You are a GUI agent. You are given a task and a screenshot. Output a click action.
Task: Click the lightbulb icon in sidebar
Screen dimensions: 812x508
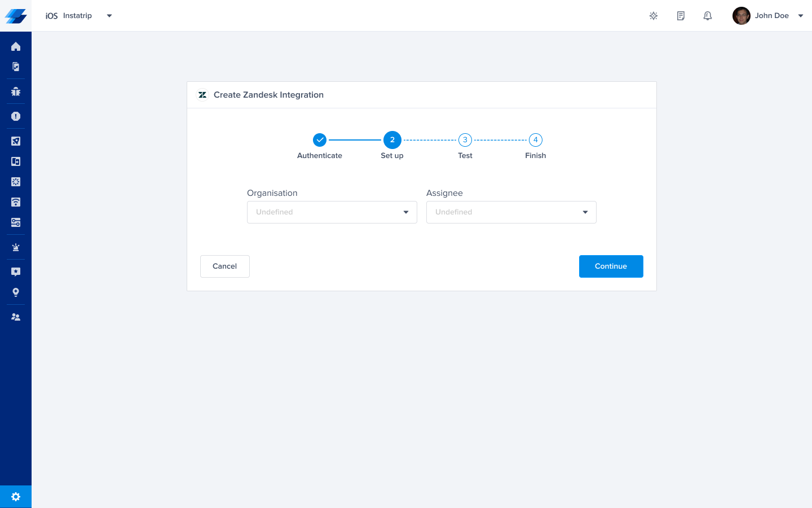point(16,292)
